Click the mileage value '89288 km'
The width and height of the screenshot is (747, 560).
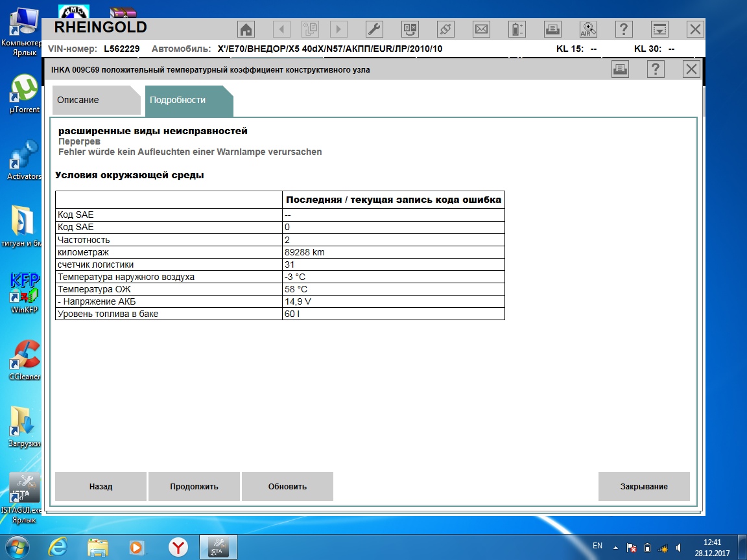(x=304, y=252)
